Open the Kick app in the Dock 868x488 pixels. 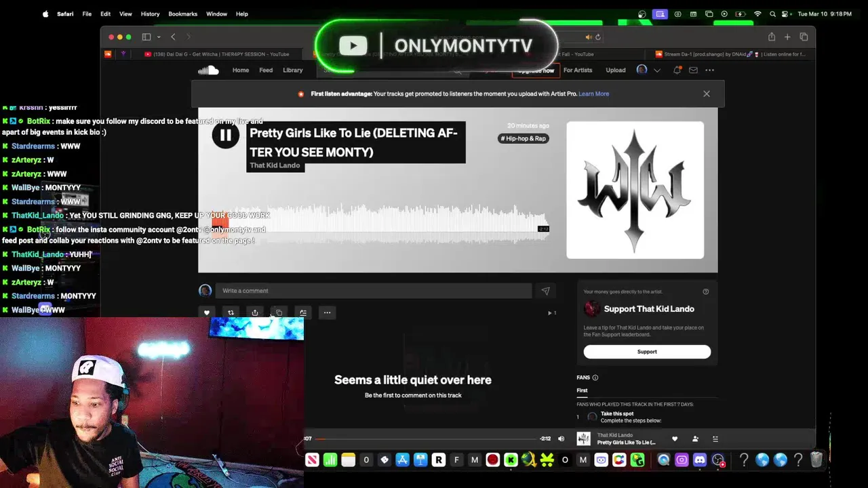pyautogui.click(x=511, y=460)
